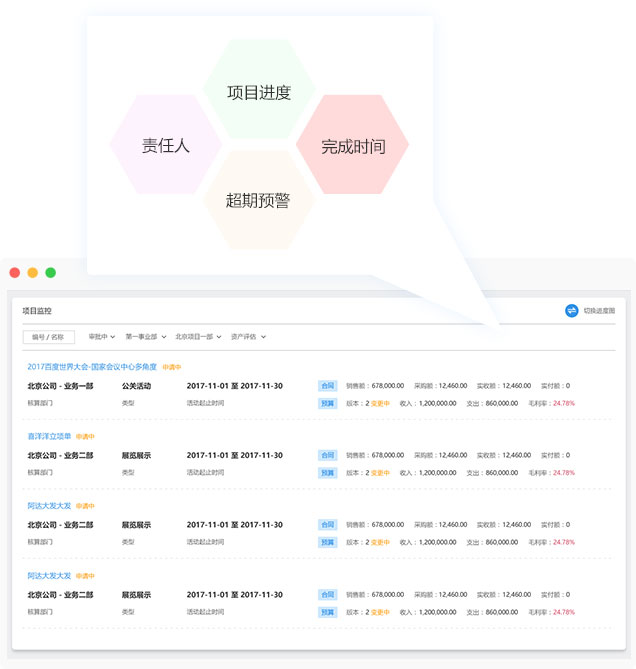
Task: Click the 预算 tag in first project row
Action: pyautogui.click(x=327, y=403)
